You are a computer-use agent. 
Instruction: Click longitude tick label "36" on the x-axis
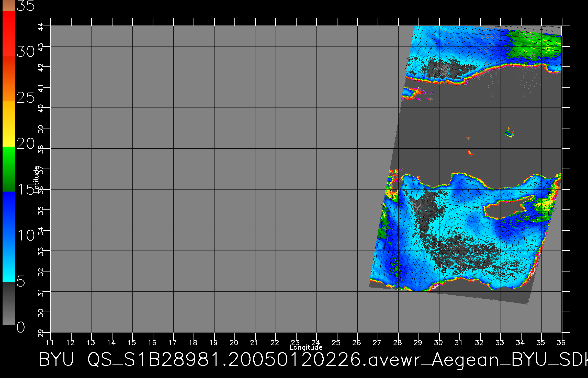[561, 342]
